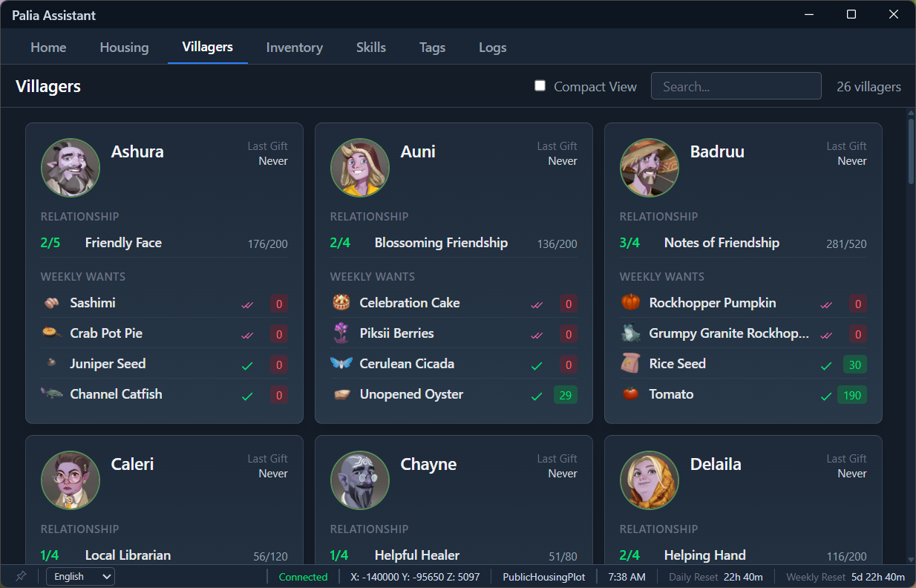Open the Skills tab

coord(371,48)
